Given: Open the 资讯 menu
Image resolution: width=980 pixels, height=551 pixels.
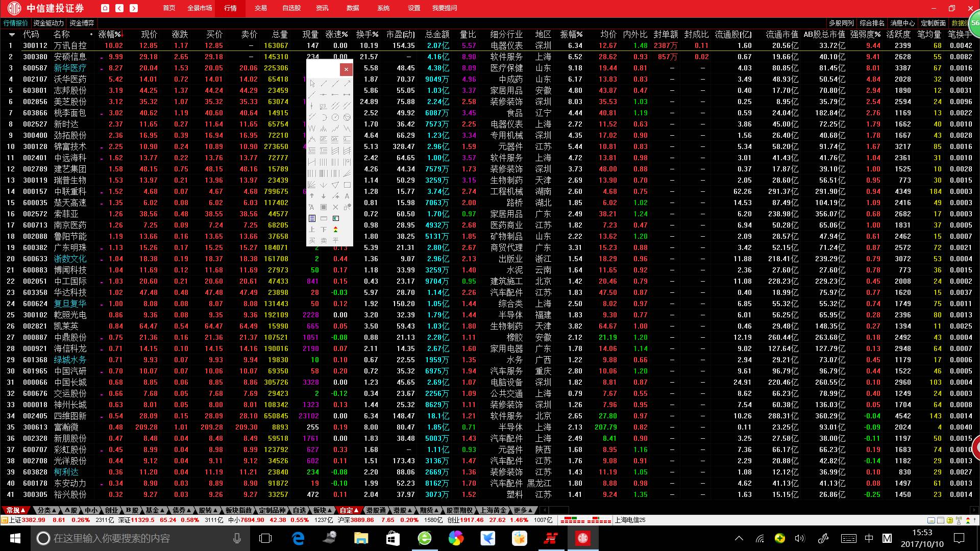Looking at the screenshot, I should (322, 8).
